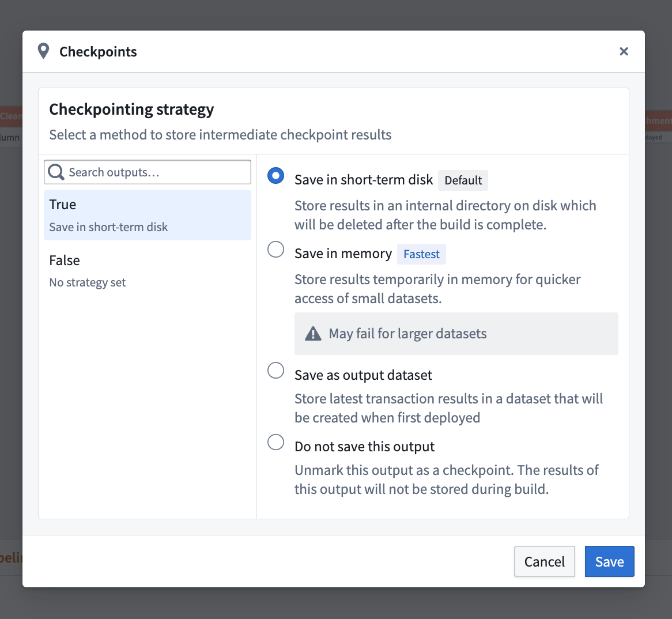The height and width of the screenshot is (619, 672).
Task: Choose Save as output dataset strategy
Action: click(275, 371)
